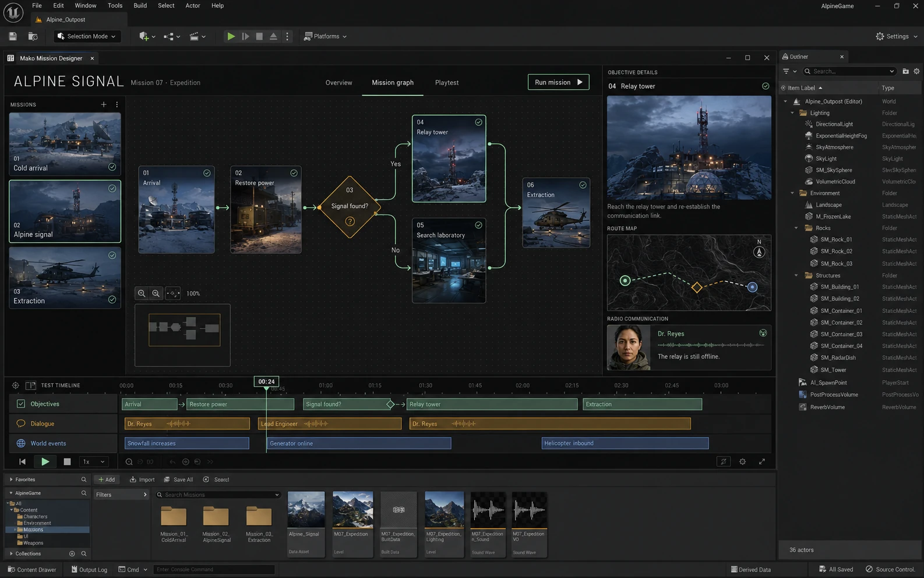Open the test timeline settings gear
The image size is (924, 578).
(x=742, y=461)
